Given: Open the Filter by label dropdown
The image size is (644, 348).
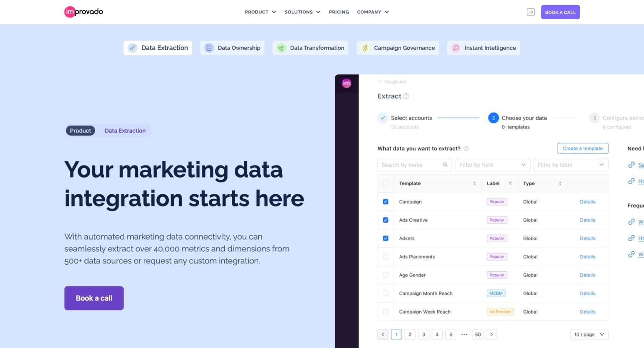Looking at the screenshot, I should tap(571, 165).
